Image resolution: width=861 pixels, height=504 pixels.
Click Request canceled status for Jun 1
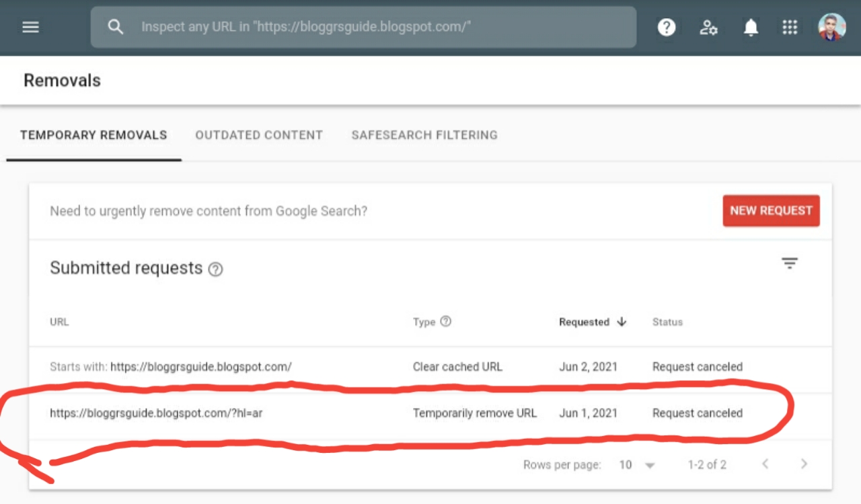[x=698, y=413]
